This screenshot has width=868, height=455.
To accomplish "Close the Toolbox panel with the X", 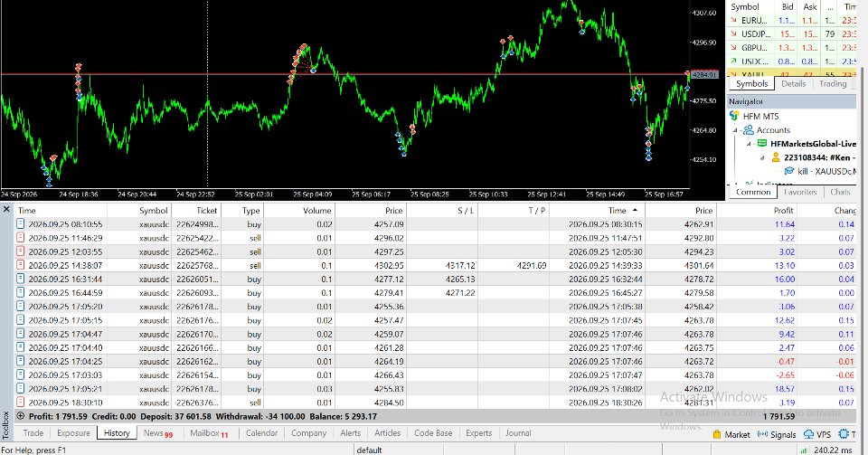I will click(x=6, y=209).
